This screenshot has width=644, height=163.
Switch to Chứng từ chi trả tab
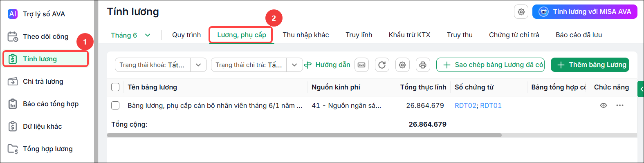coord(514,35)
